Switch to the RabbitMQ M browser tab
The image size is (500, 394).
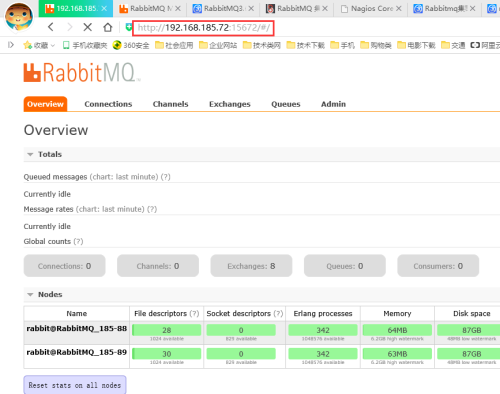tap(150, 8)
